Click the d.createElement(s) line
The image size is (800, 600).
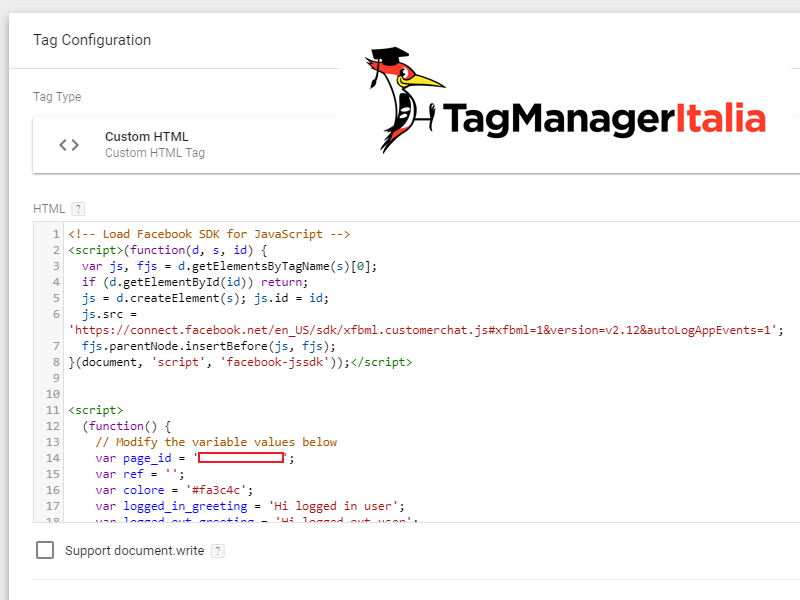coord(205,298)
